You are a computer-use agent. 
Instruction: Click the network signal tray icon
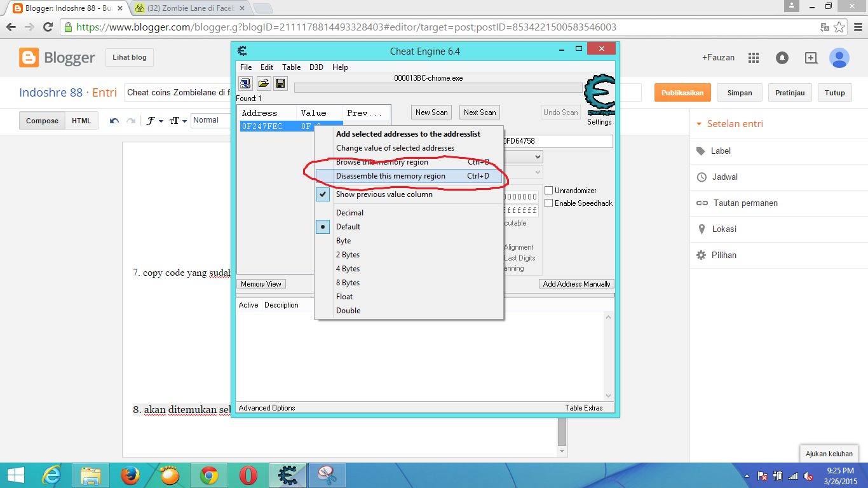click(x=792, y=476)
